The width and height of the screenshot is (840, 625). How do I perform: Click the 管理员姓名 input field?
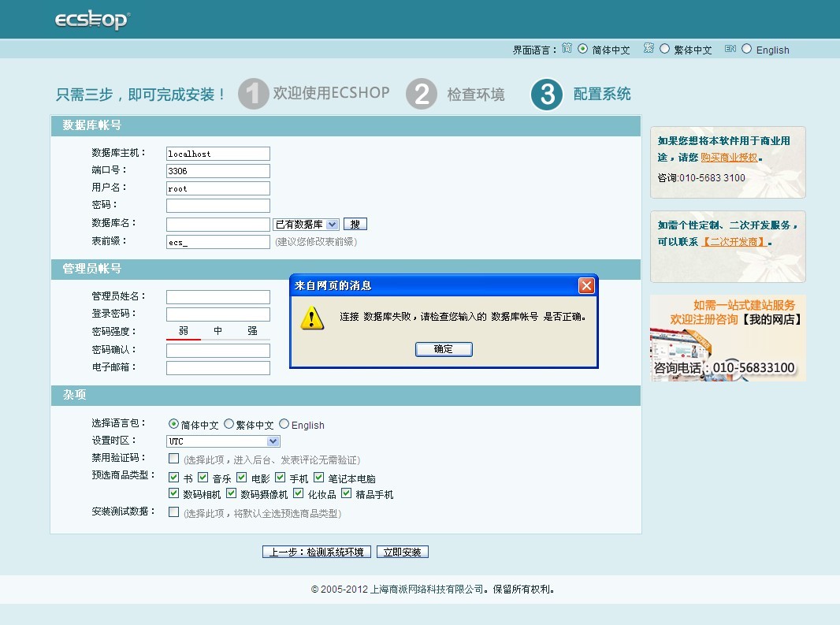point(218,297)
